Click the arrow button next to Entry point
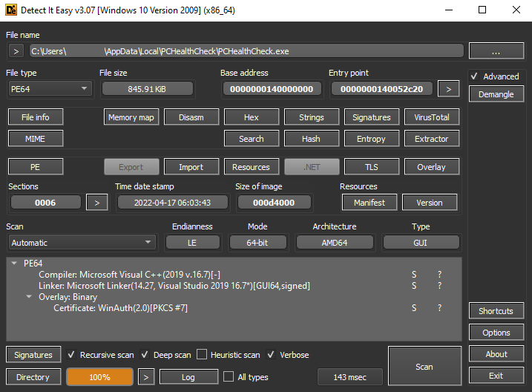The width and height of the screenshot is (532, 392). [x=449, y=89]
